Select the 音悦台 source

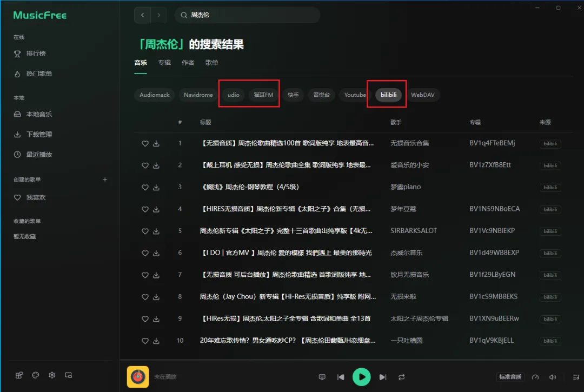[x=321, y=95]
